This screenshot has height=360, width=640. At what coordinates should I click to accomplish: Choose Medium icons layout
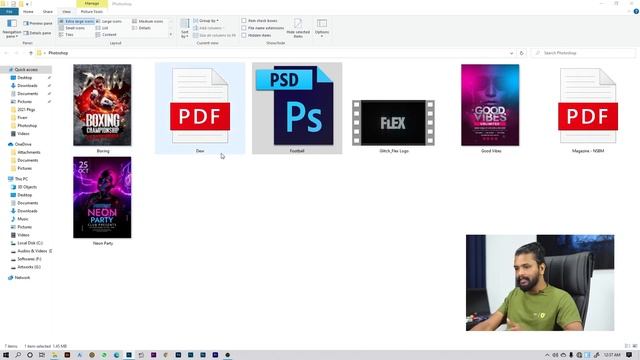click(147, 21)
